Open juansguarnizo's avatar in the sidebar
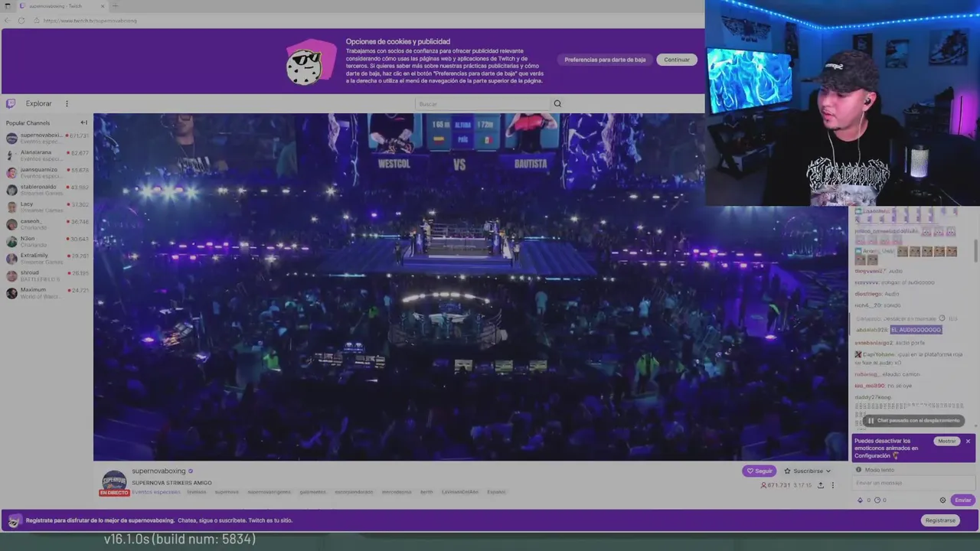 (x=11, y=173)
